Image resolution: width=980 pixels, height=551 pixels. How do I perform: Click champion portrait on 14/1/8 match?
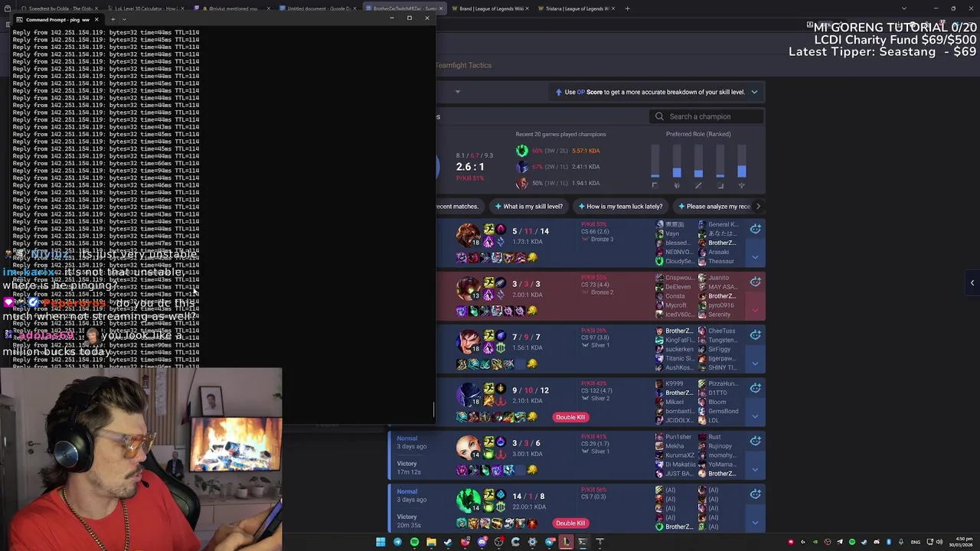click(x=467, y=500)
